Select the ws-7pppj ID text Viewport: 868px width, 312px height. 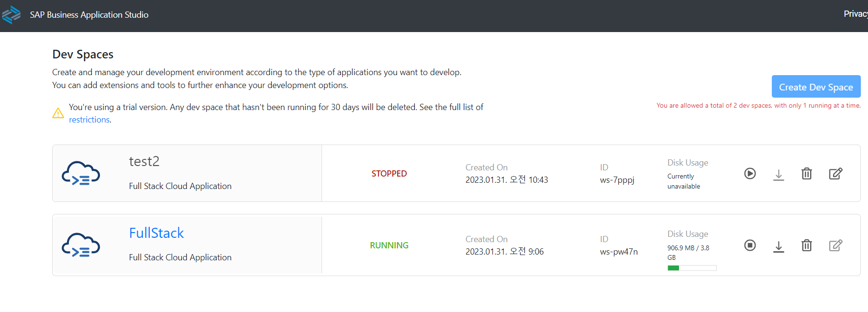click(617, 180)
